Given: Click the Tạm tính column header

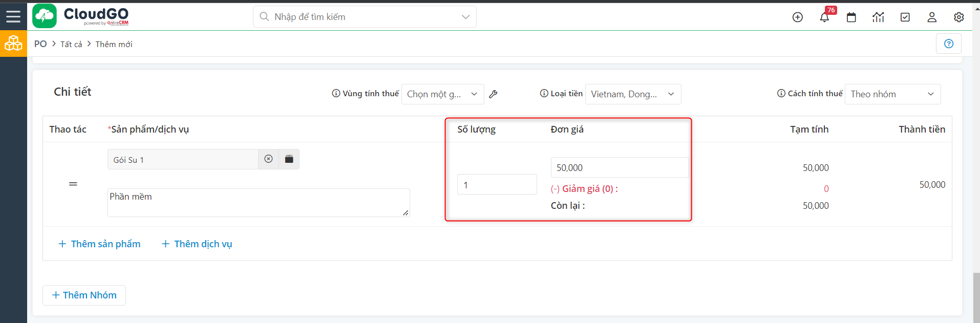Looking at the screenshot, I should pyautogui.click(x=809, y=130).
